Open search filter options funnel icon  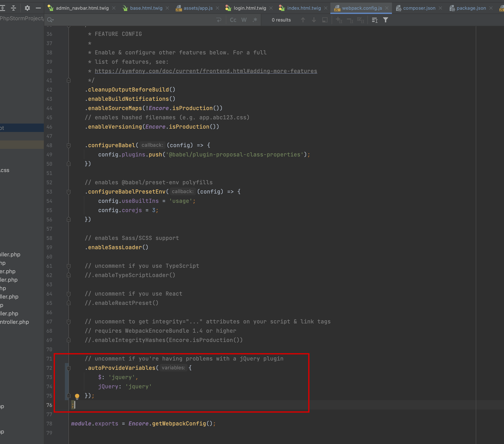click(386, 20)
